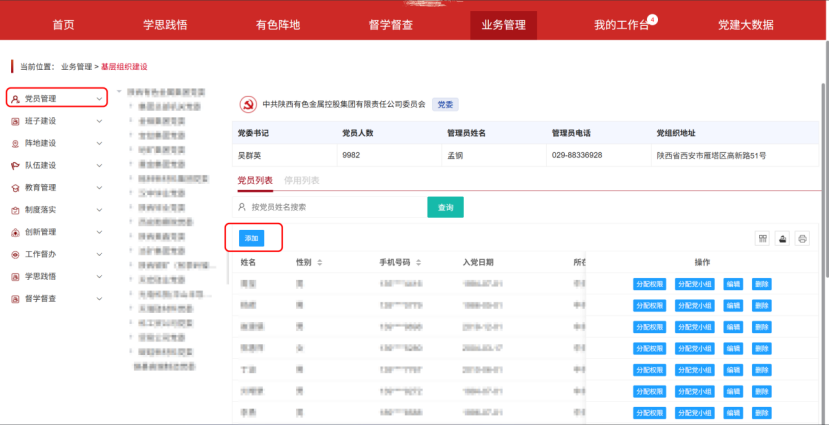
Task: Click the party emblem logo beside committee name
Action: point(247,104)
